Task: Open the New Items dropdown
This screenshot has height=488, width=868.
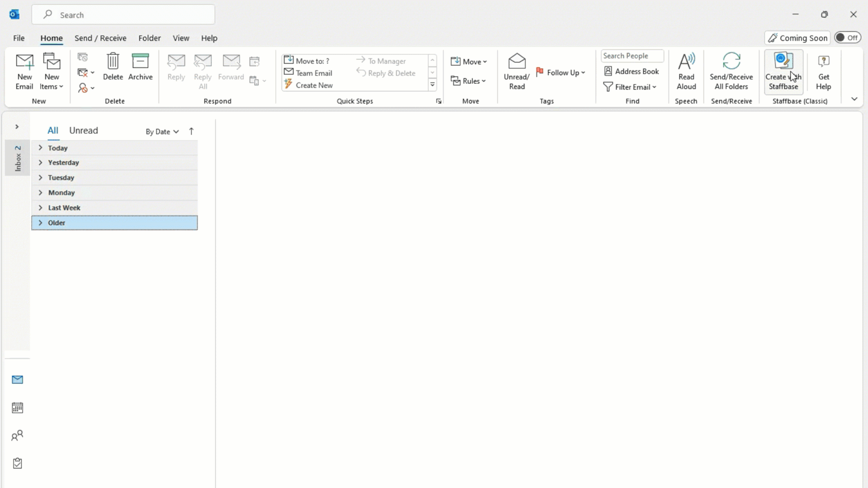Action: [52, 72]
